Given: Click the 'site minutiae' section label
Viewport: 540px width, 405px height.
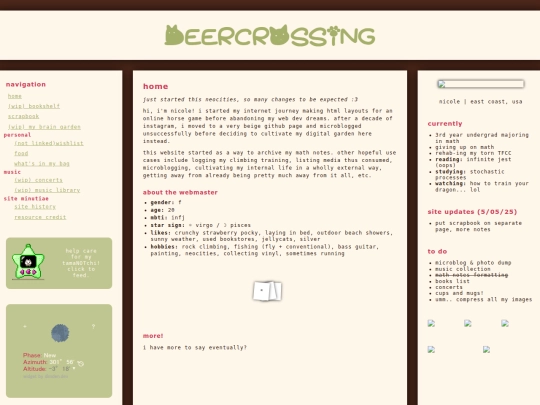Looking at the screenshot, I should pos(26,199).
